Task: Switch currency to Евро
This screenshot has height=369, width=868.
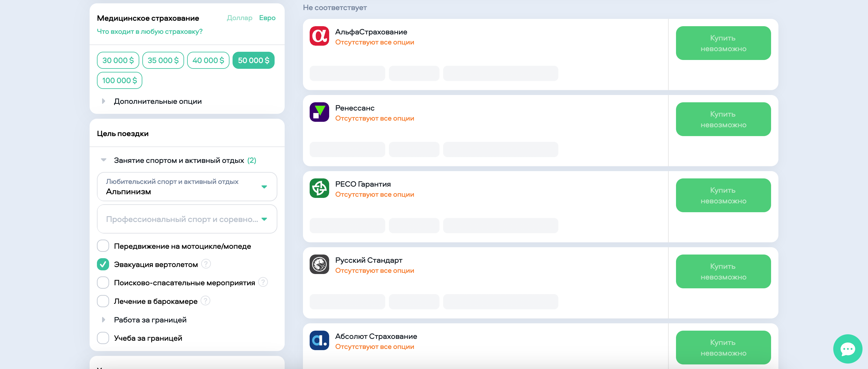Action: click(x=267, y=18)
